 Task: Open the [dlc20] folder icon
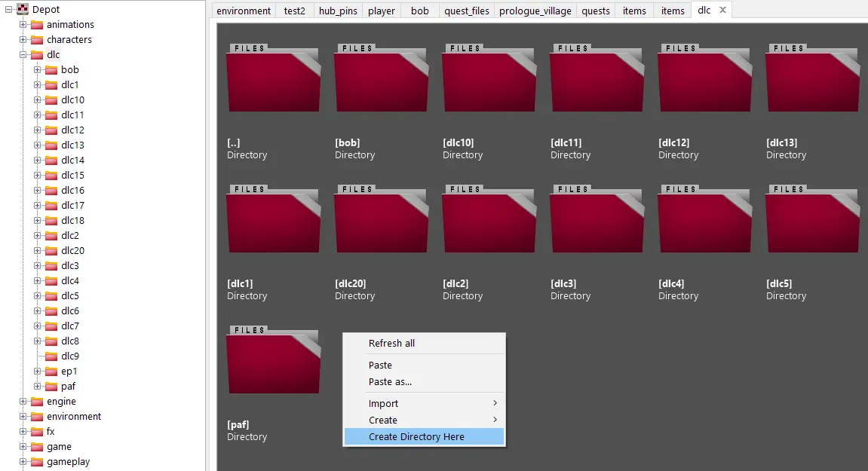pyautogui.click(x=381, y=219)
